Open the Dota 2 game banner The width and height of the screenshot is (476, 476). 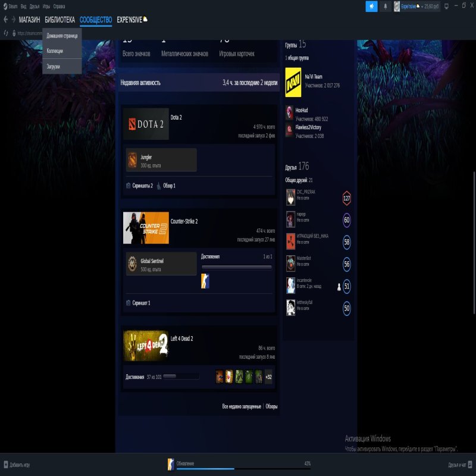(x=146, y=124)
